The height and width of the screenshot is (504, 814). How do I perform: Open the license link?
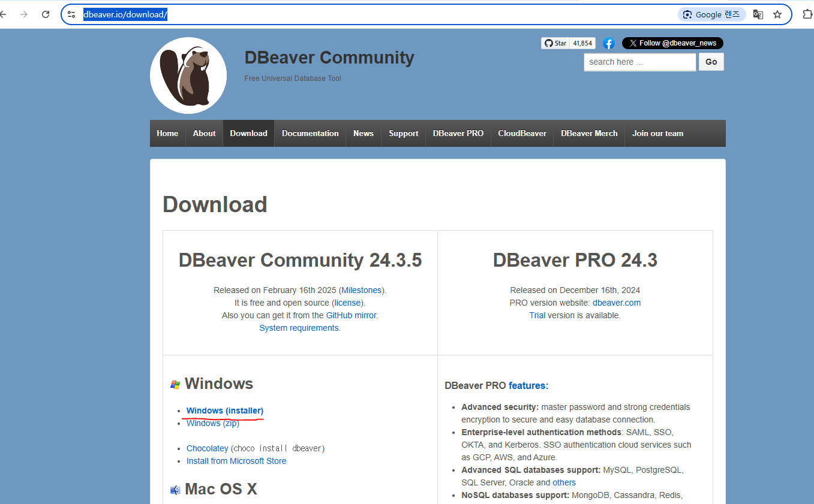click(348, 303)
